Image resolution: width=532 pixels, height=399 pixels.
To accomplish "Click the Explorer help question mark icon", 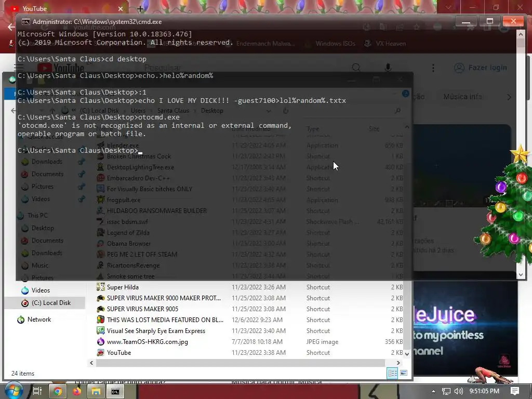I will click(x=405, y=94).
